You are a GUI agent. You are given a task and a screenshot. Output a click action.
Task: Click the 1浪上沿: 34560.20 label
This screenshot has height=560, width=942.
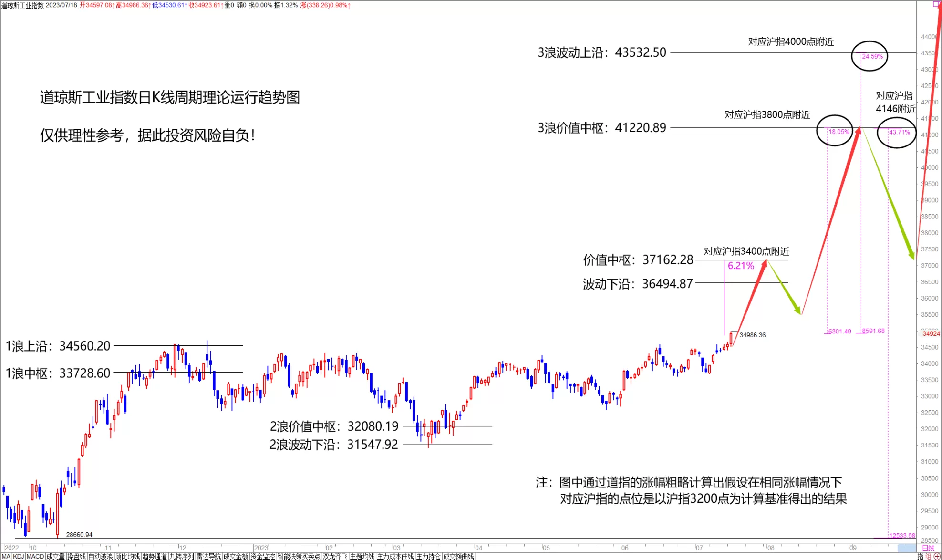(x=58, y=346)
